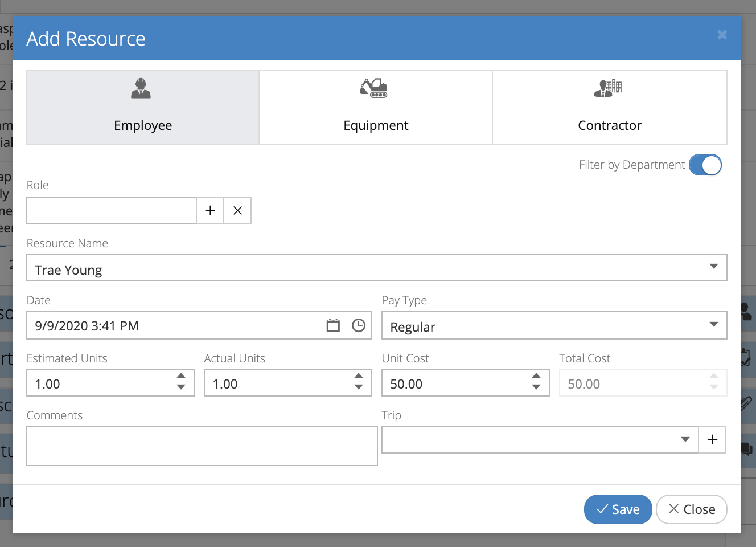Decrease Unit Cost value

click(x=536, y=387)
